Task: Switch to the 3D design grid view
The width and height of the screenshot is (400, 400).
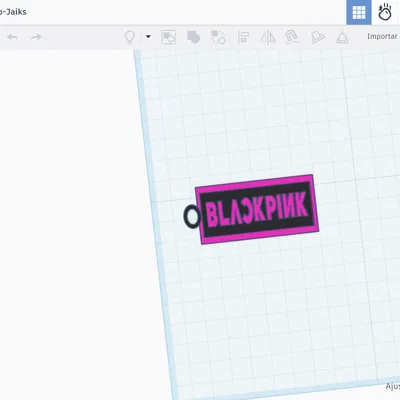Action: point(359,12)
